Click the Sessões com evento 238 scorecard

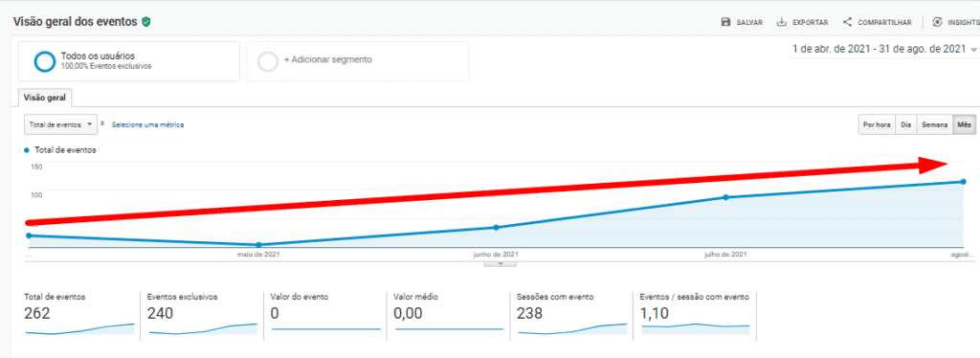pyautogui.click(x=572, y=316)
